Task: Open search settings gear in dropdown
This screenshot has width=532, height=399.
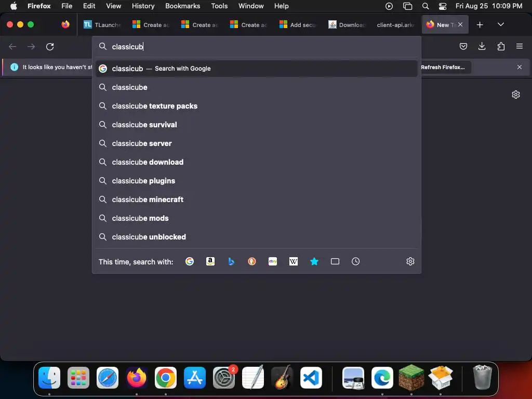Action: coord(410,261)
